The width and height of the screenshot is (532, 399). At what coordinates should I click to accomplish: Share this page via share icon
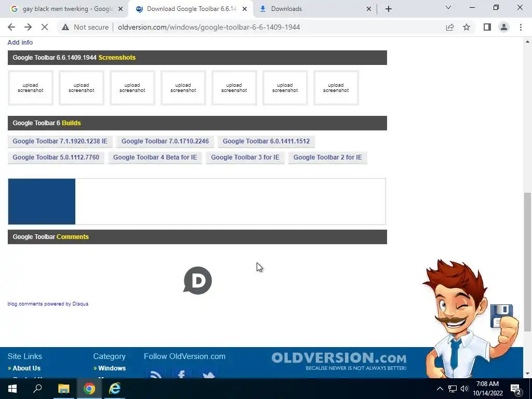450,27
